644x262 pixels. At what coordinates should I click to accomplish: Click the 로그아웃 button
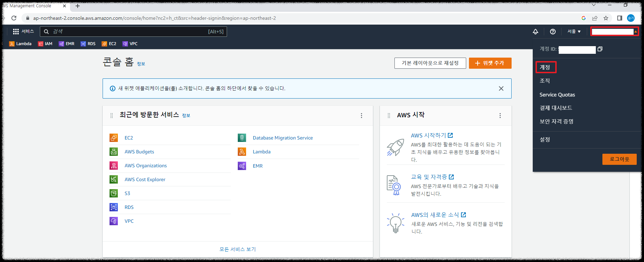point(619,159)
